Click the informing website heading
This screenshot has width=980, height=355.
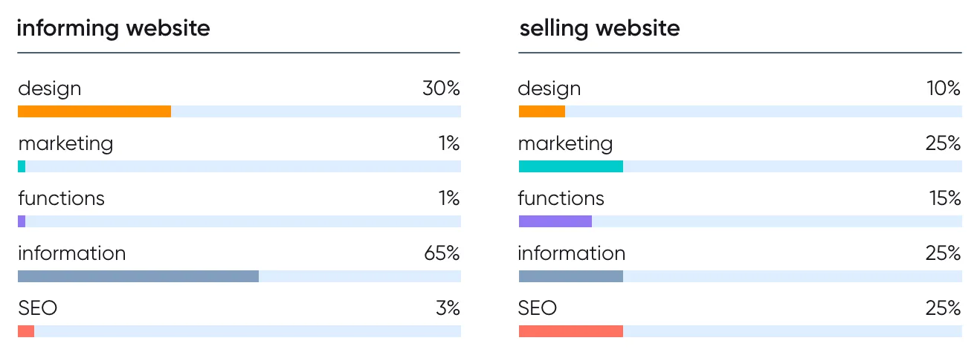[x=113, y=29]
